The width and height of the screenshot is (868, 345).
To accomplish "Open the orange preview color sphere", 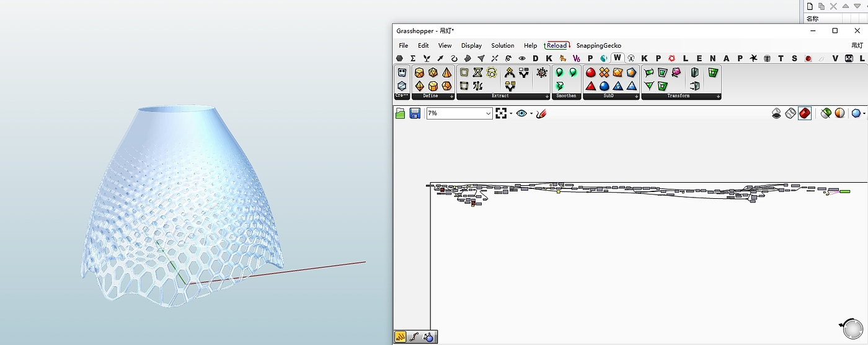I will 839,113.
